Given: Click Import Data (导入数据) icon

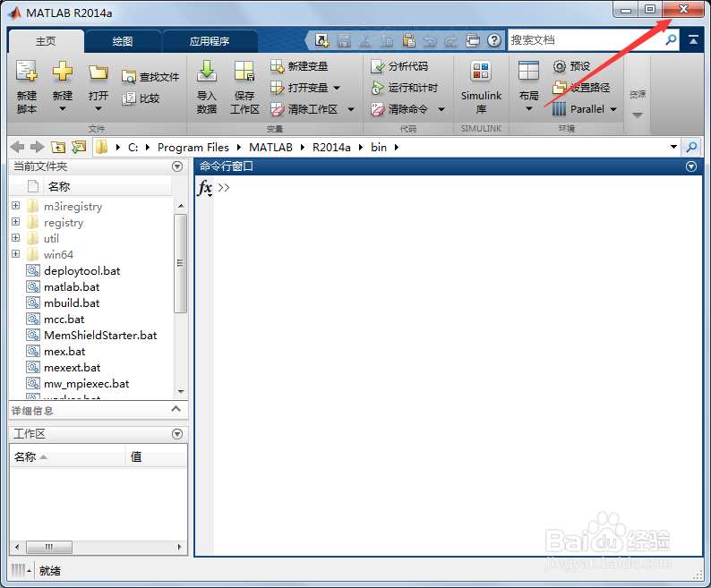Looking at the screenshot, I should [x=206, y=71].
